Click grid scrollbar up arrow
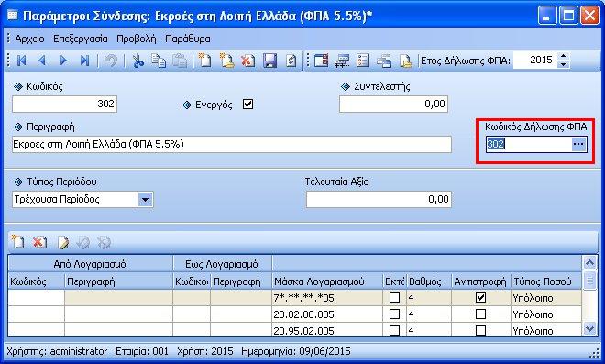The height and width of the screenshot is (364, 605). [589, 263]
